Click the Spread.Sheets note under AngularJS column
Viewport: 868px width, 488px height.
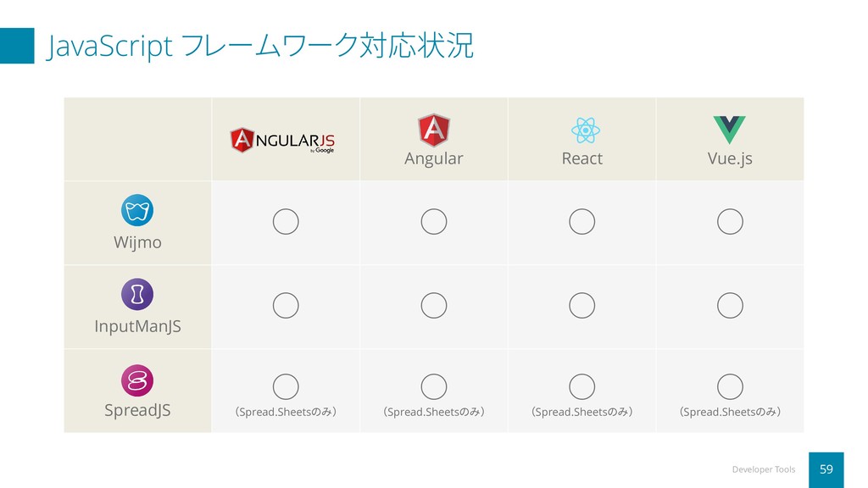point(286,412)
